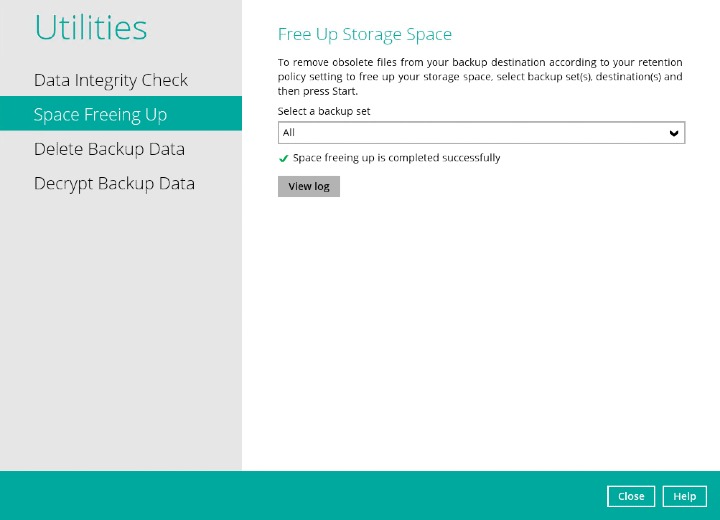The image size is (720, 520).
Task: Go to Delete Backup Data
Action: click(109, 149)
